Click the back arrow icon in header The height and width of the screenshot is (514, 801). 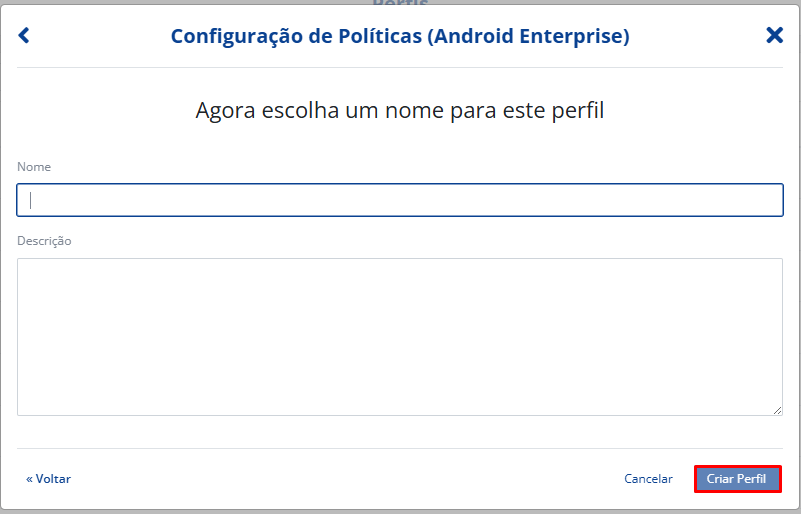coord(24,35)
